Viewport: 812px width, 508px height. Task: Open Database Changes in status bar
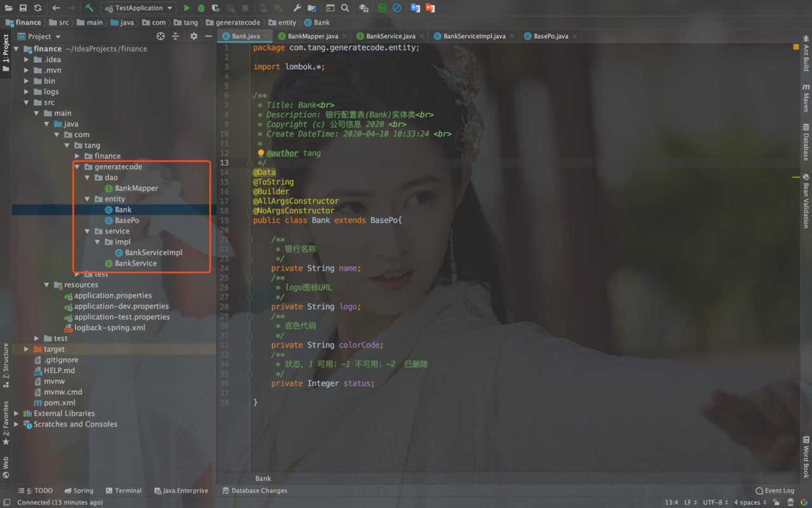coord(254,490)
